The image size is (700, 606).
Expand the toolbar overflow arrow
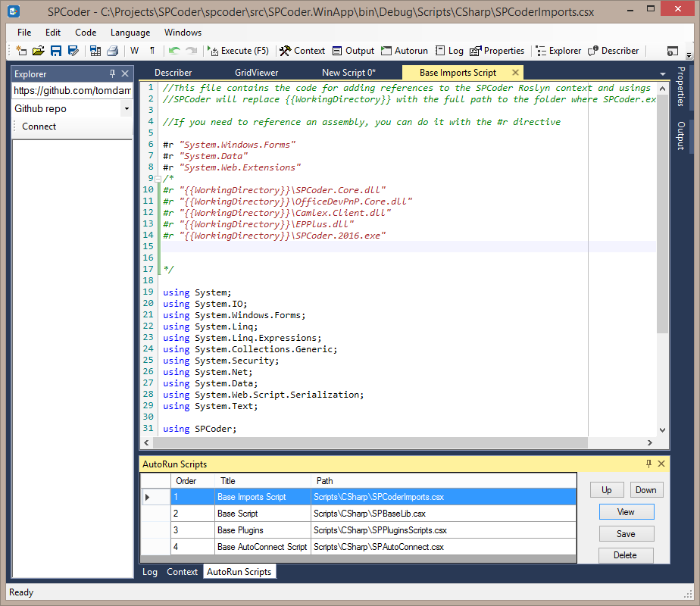[x=689, y=55]
